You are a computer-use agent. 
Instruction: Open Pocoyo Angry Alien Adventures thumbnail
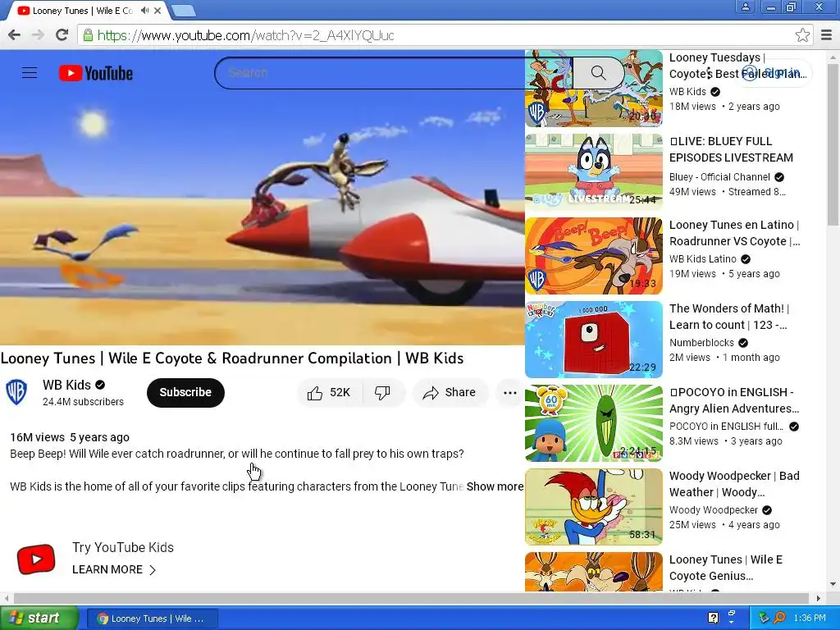594,422
